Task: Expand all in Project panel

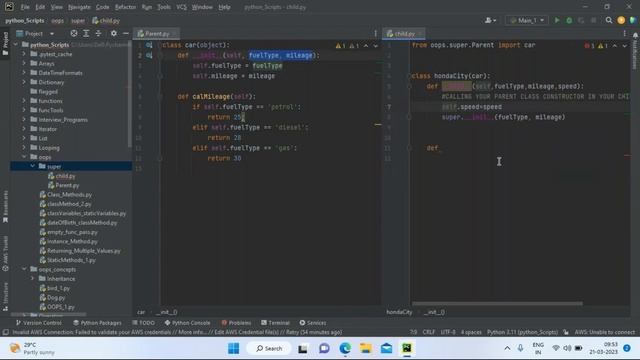Action: [86, 33]
